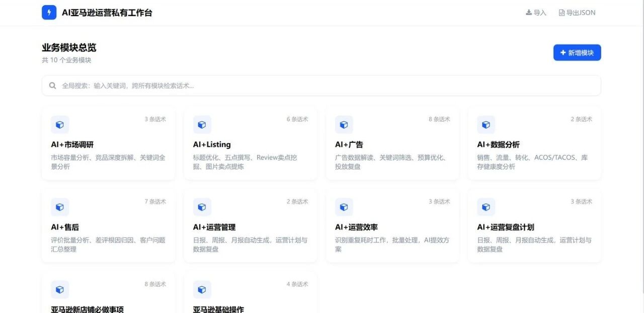Screen dimensions: 644x313
Task: Click 8 条话术 on the AI+广告 card
Action: tap(439, 119)
